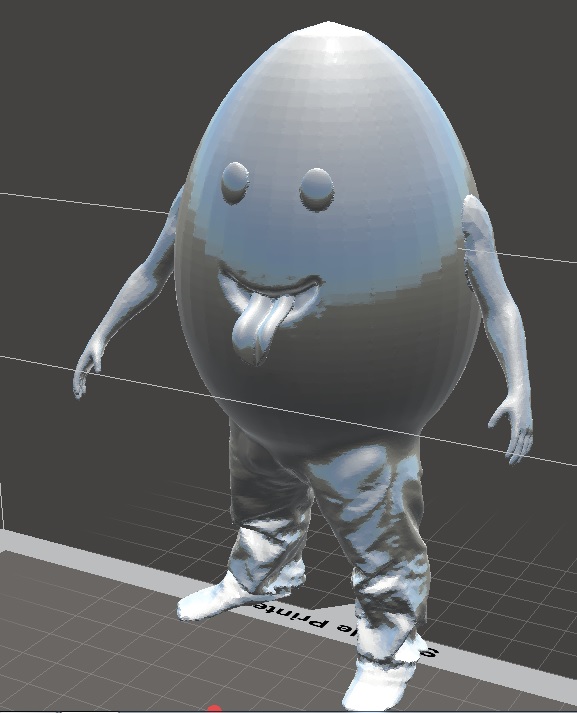Click the smiling mouth on the egg
Screen dimensions: 577x713
tap(271, 286)
